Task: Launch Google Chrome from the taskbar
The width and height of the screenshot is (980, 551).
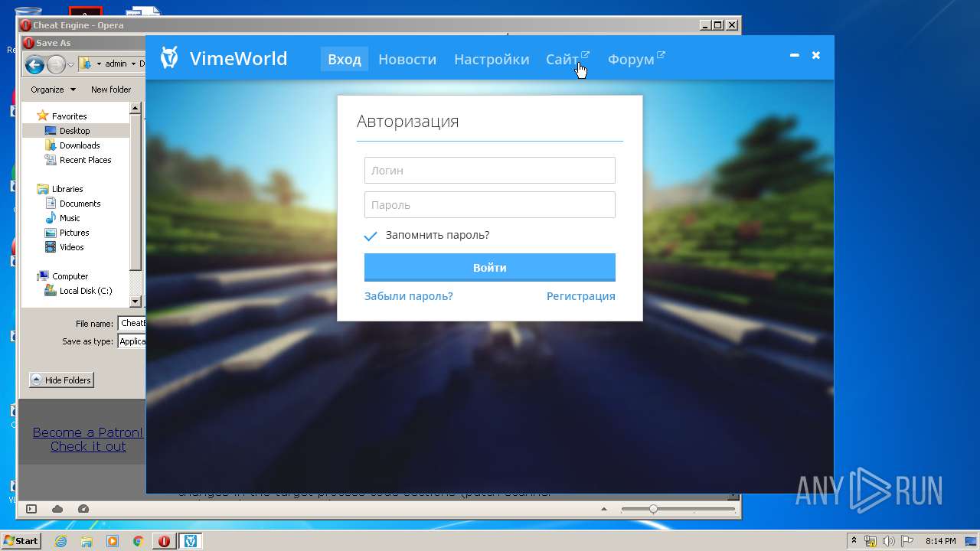Action: [x=139, y=541]
